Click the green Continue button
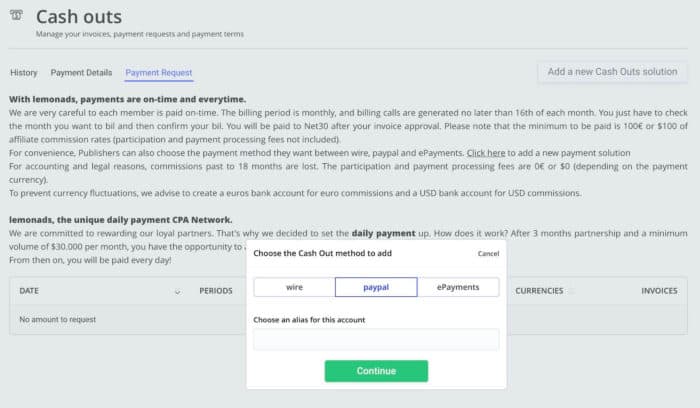The width and height of the screenshot is (700, 408). point(376,371)
